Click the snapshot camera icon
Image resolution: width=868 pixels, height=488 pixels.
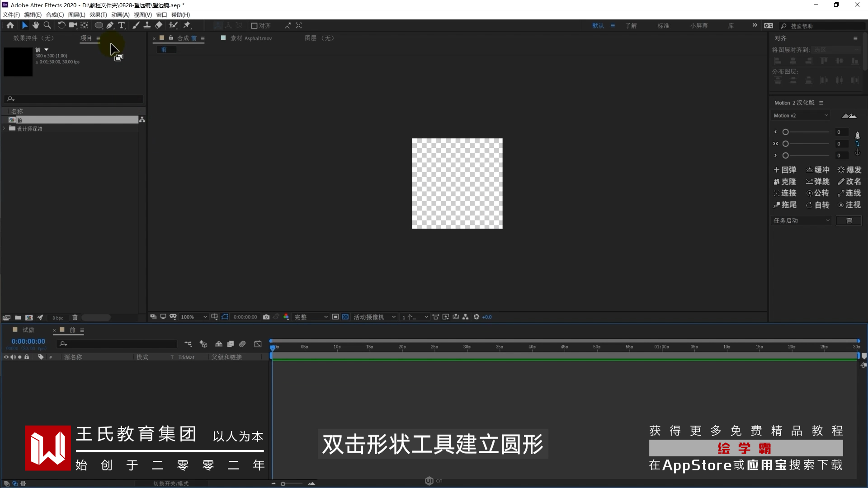266,317
